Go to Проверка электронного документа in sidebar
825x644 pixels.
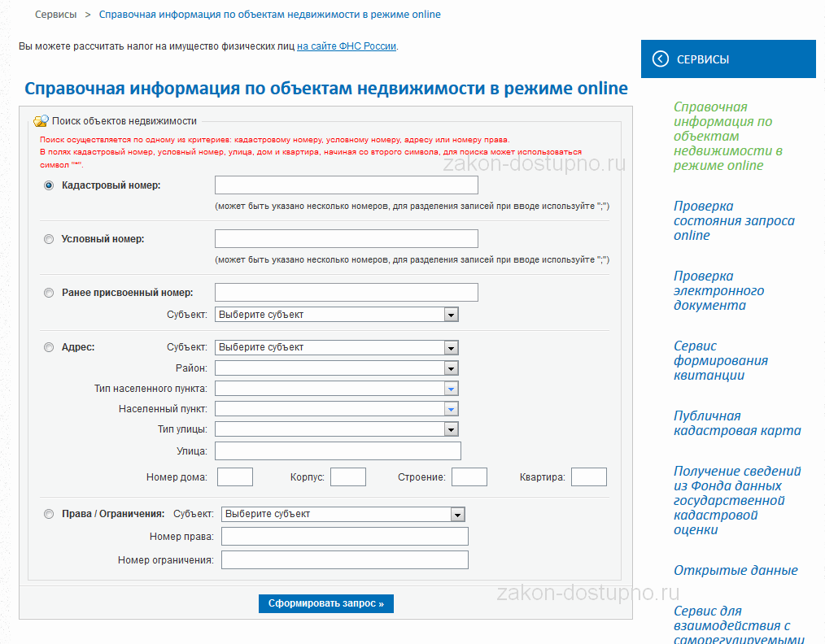point(718,291)
